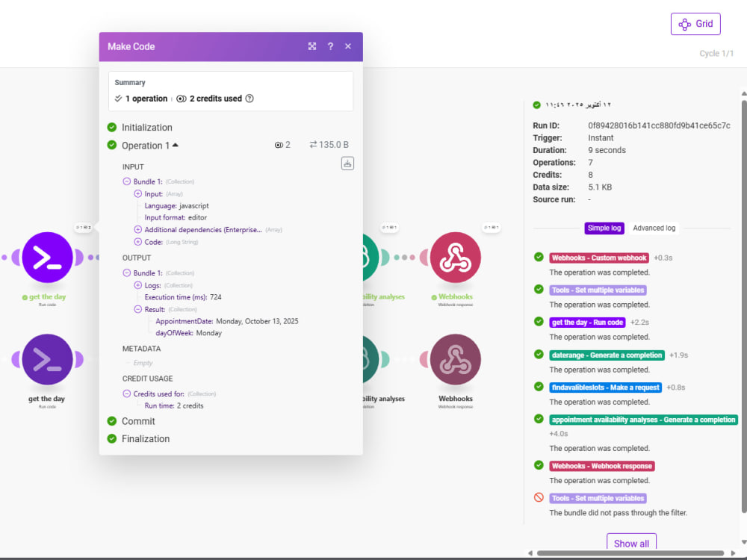747x560 pixels.
Task: Click the Grid button
Action: [695, 24]
